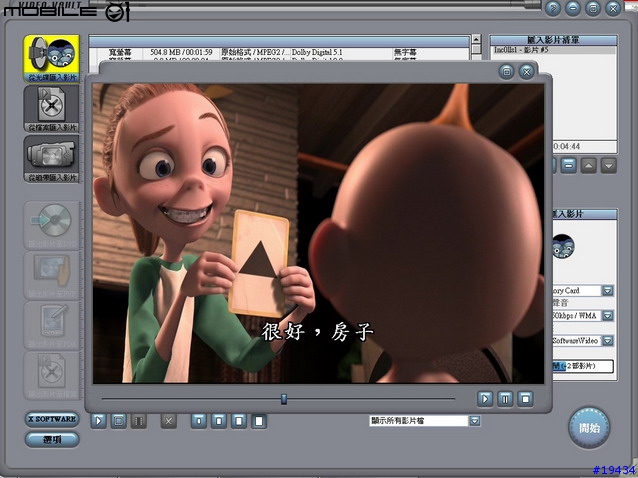Screen dimensions: 638x478
Task: Remove selected clip with minus button
Action: 568,166
